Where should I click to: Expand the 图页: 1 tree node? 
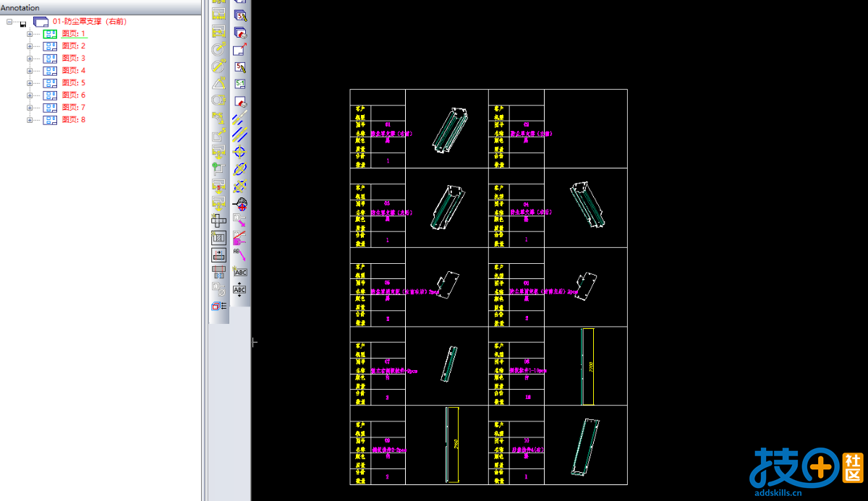(x=30, y=34)
